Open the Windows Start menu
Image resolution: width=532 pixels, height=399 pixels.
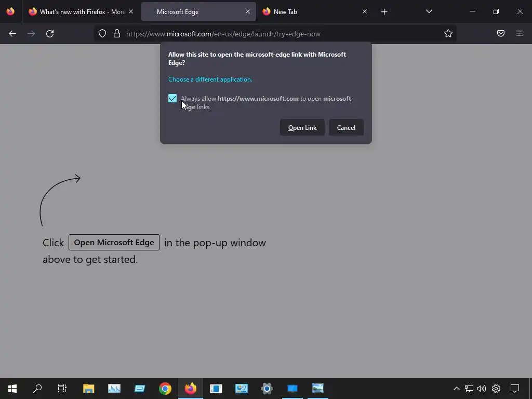tap(12, 389)
